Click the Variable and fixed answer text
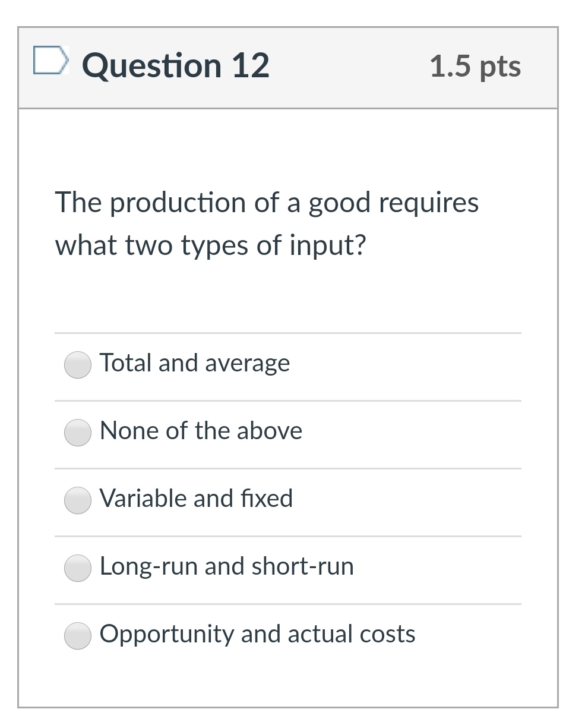This screenshot has height=728, width=566. (196, 499)
